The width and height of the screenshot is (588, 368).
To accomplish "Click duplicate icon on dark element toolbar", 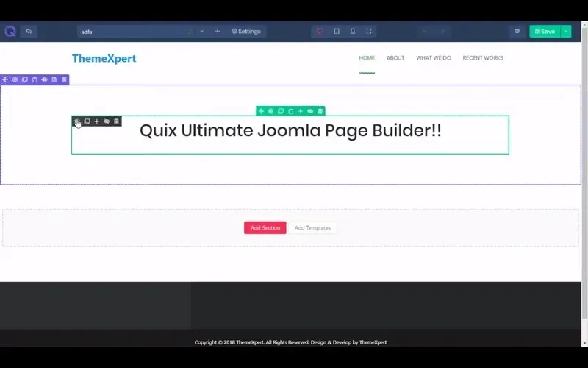I will click(87, 121).
